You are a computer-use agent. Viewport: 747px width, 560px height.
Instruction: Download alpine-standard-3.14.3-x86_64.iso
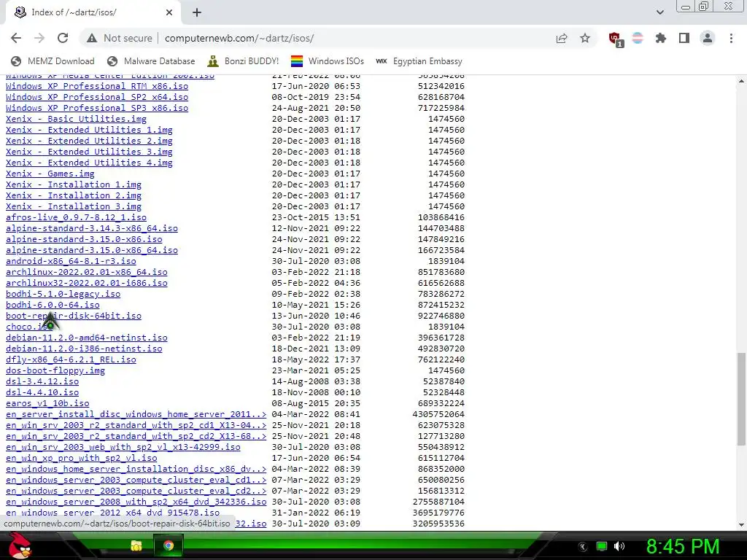(x=91, y=228)
